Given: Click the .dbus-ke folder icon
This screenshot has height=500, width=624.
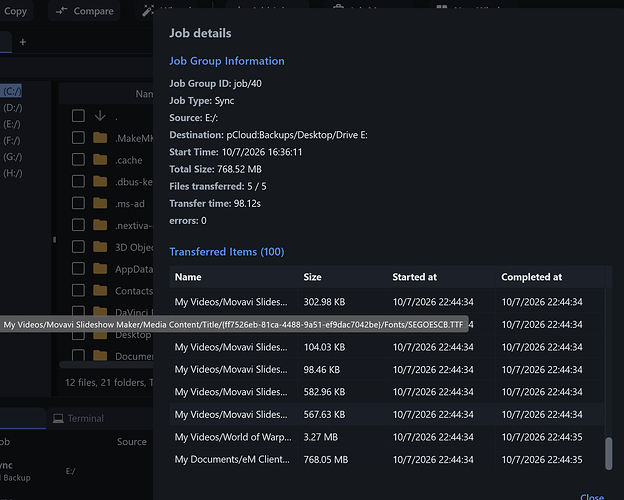Looking at the screenshot, I should pyautogui.click(x=100, y=182).
